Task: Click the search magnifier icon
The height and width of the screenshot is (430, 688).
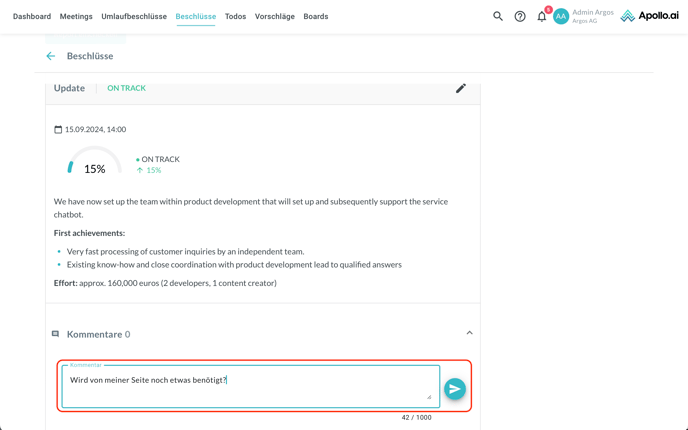Action: pyautogui.click(x=498, y=16)
